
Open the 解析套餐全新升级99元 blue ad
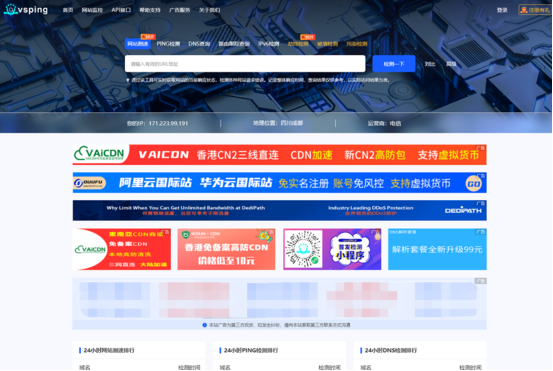[x=437, y=249]
